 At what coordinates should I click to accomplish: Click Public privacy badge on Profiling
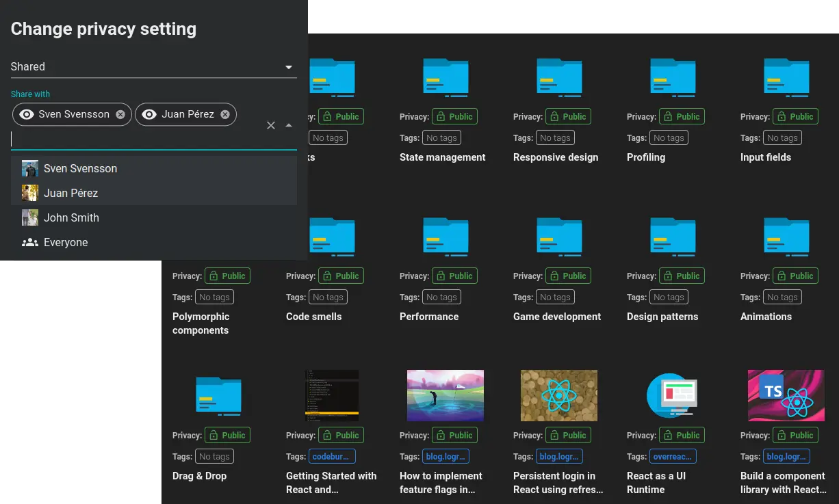coord(682,116)
